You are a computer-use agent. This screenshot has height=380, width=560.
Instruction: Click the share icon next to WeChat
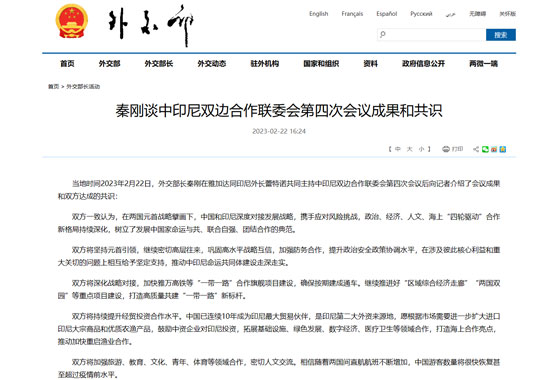click(x=476, y=149)
